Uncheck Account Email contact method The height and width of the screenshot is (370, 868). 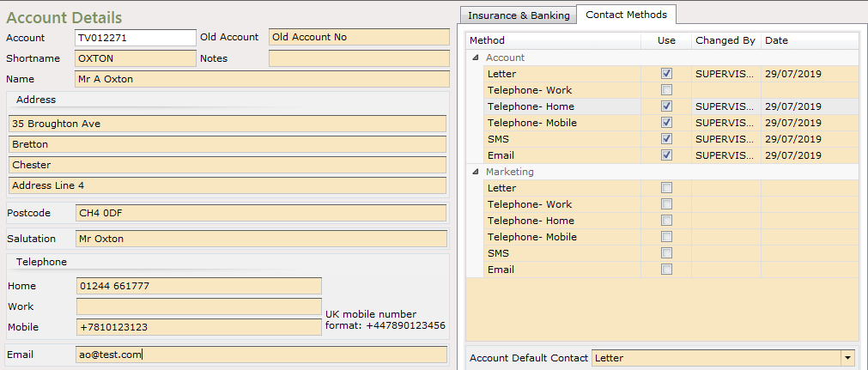[666, 155]
